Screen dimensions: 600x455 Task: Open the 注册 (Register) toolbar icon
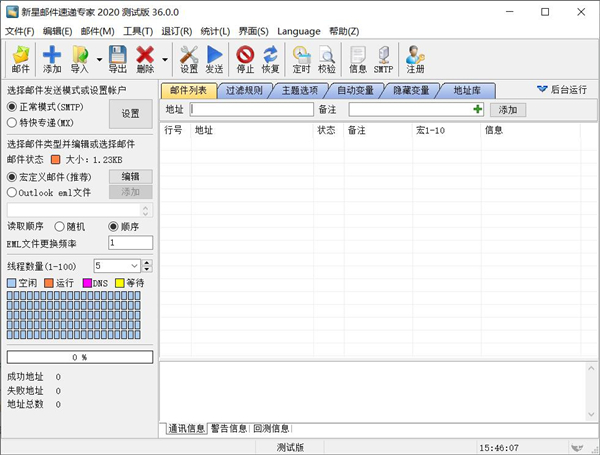point(415,59)
